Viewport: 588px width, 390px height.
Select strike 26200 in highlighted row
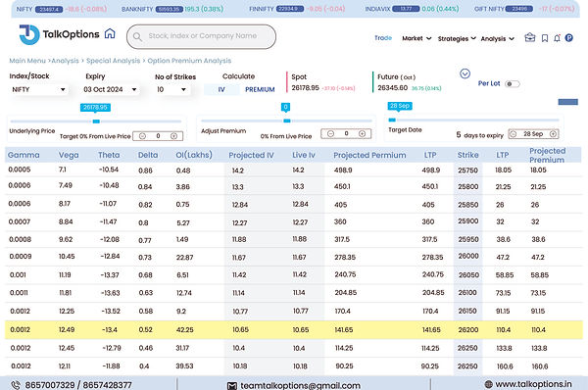point(468,329)
